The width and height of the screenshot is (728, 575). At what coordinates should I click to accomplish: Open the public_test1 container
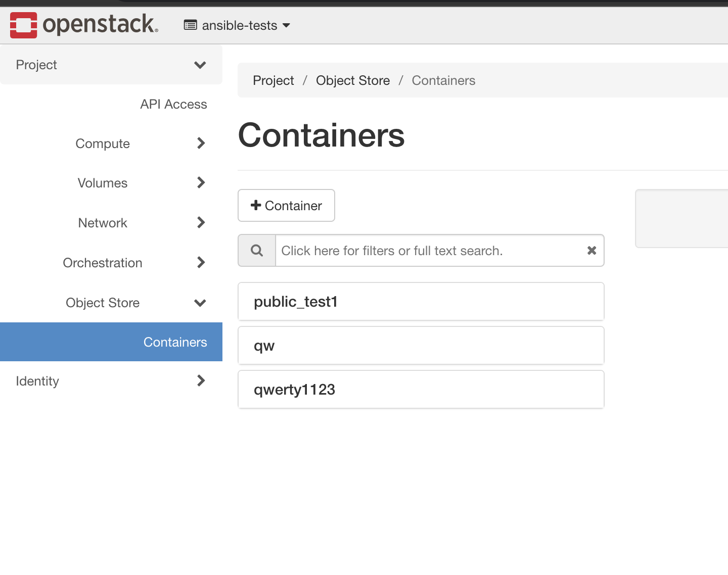coord(296,302)
